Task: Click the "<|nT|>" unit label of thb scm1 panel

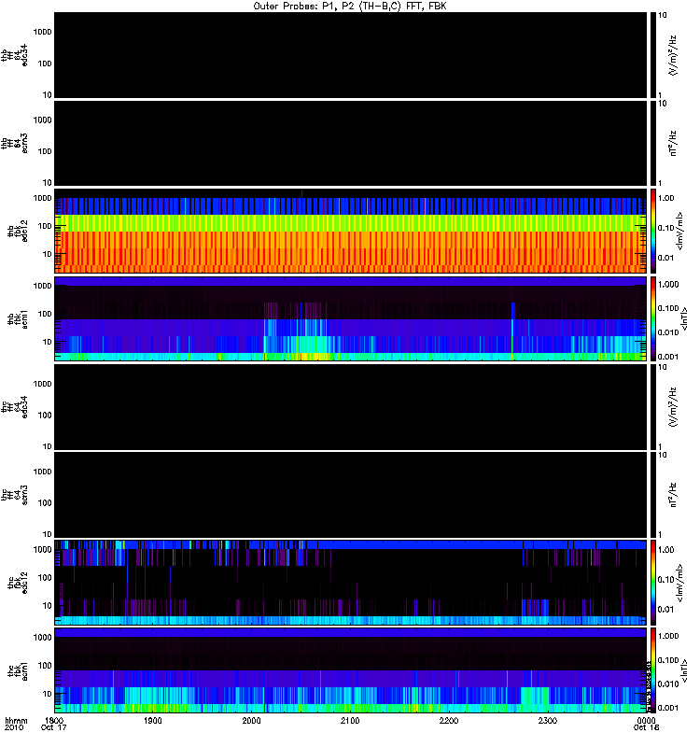Action: coord(684,318)
